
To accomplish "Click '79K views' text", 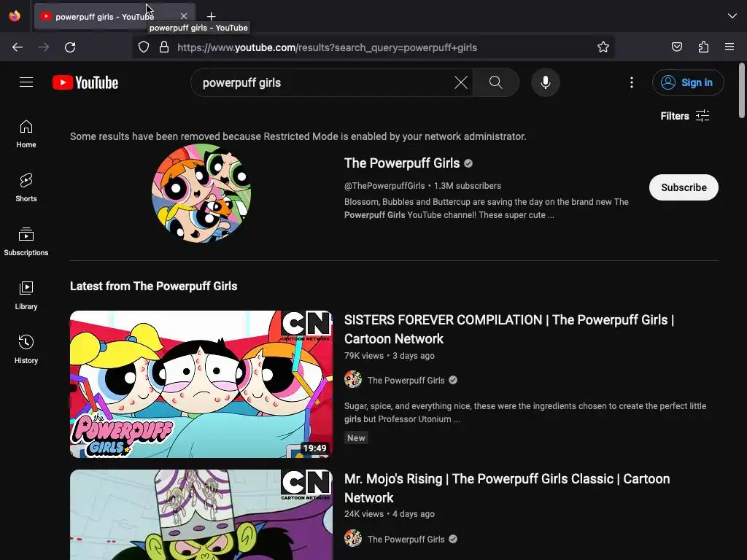I will pos(363,356).
